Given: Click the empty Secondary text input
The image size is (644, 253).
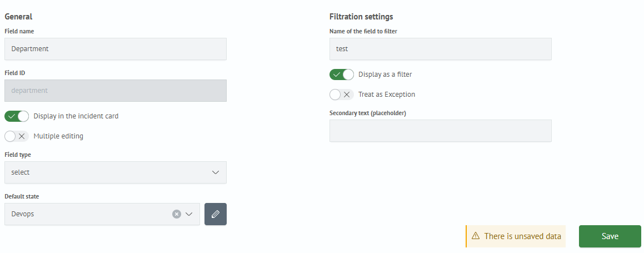Looking at the screenshot, I should tap(440, 131).
